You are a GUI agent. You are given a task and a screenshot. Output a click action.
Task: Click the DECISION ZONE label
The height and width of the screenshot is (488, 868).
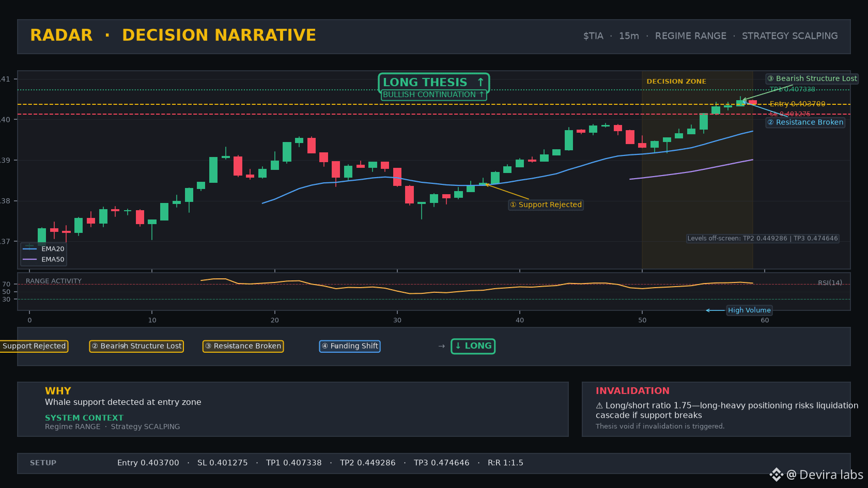tap(676, 82)
